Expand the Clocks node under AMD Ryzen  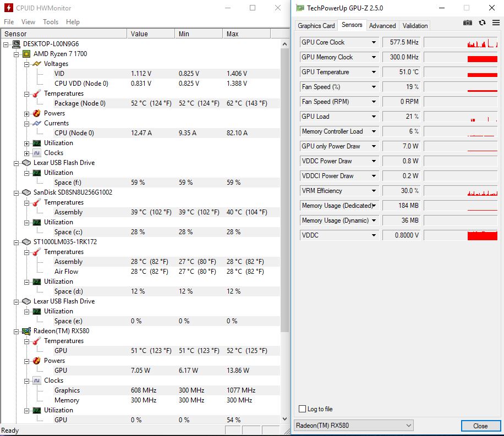(x=26, y=153)
